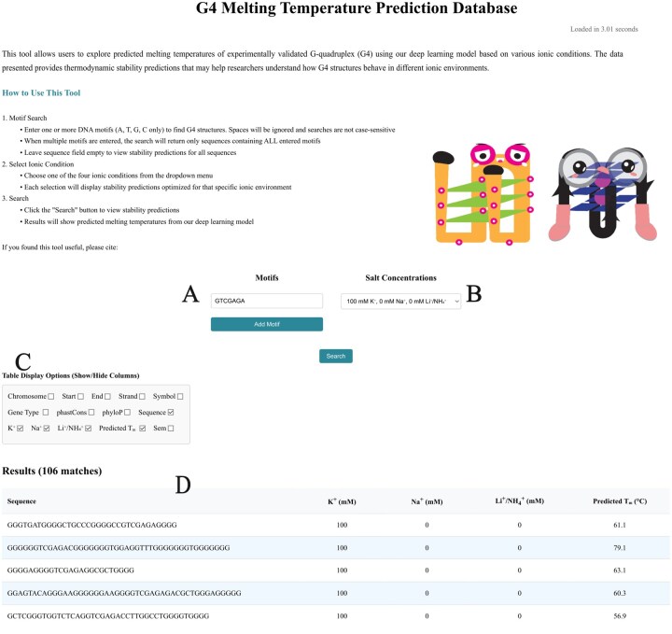Click the Add Motif button
The width and height of the screenshot is (672, 634).
(x=267, y=325)
